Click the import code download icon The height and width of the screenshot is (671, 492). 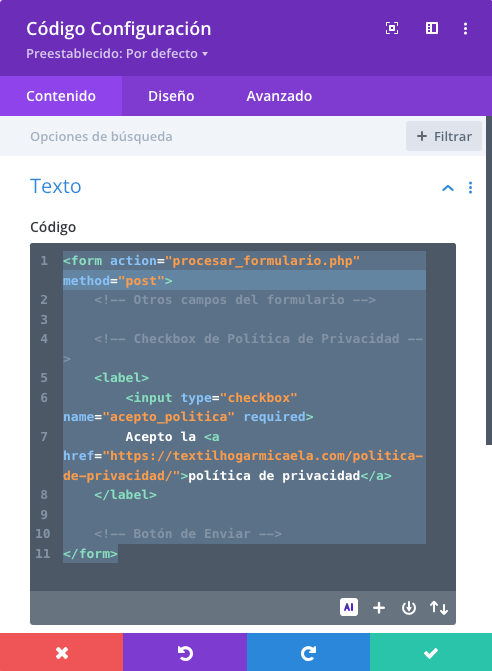point(409,608)
